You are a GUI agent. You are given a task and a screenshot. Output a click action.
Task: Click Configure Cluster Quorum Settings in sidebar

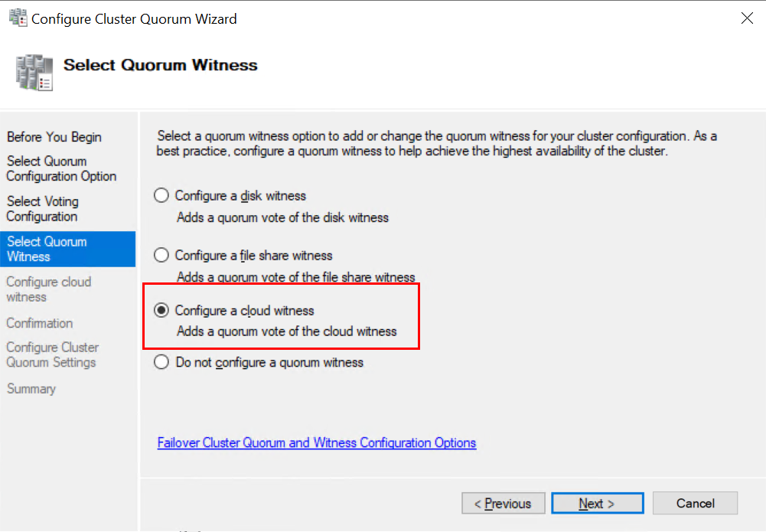tap(52, 354)
